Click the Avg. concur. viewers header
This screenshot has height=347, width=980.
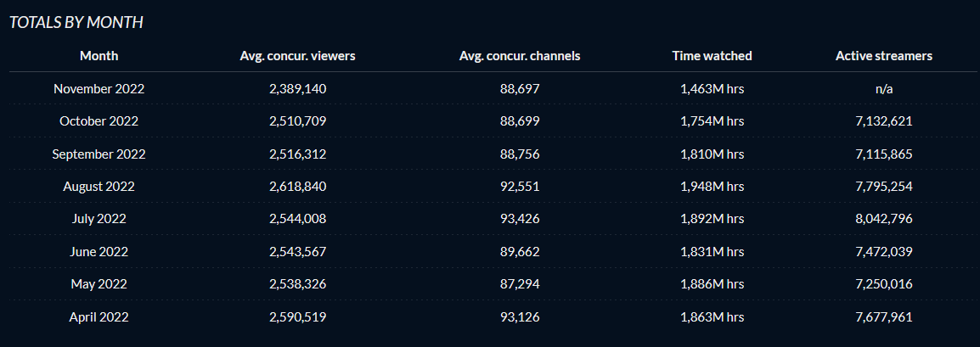click(297, 55)
